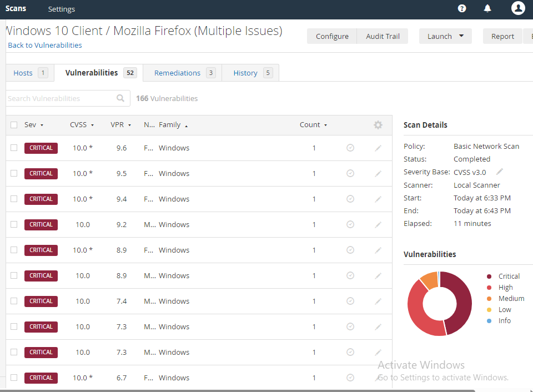
Task: Modify the VPR 7.4 vulnerability via pencil icon
Action: [x=378, y=301]
